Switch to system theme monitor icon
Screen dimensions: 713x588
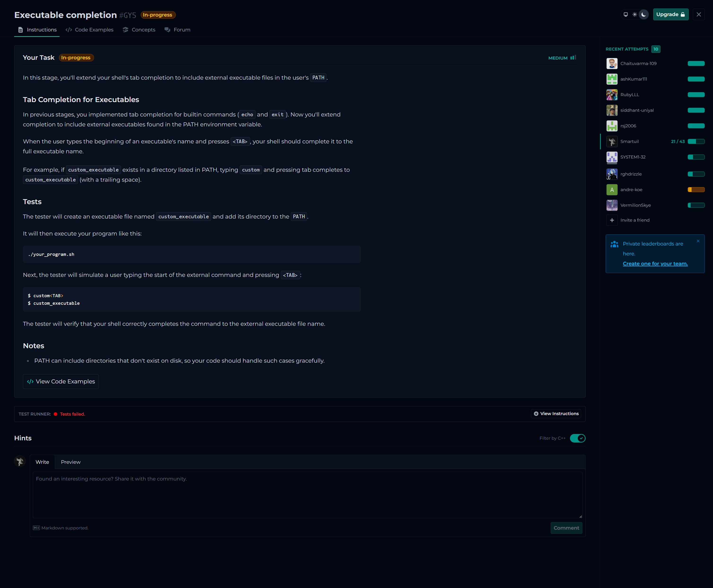tap(626, 15)
